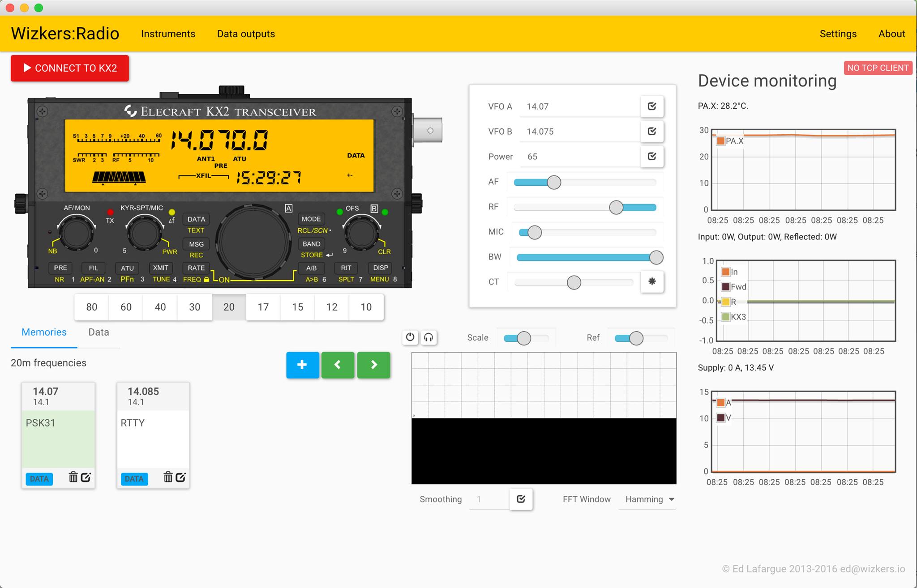
Task: Toggle the headphones audio icon
Action: pos(429,337)
